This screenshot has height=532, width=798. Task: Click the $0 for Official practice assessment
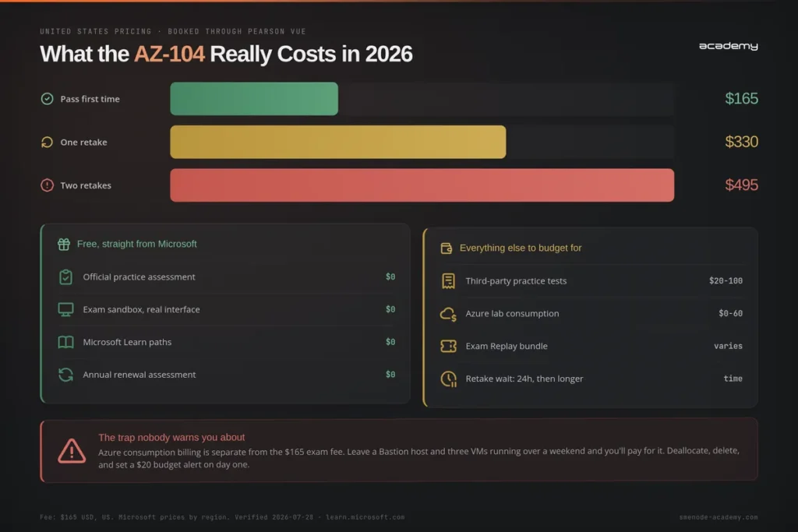[390, 277]
